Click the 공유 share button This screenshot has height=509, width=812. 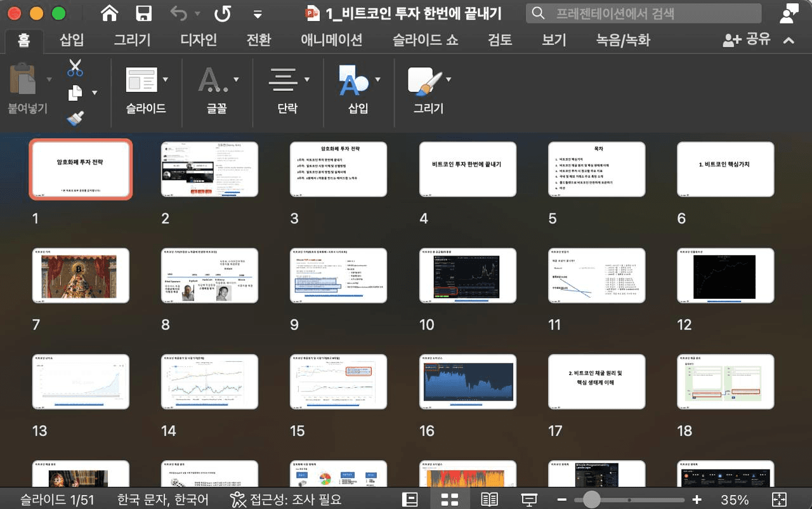747,40
